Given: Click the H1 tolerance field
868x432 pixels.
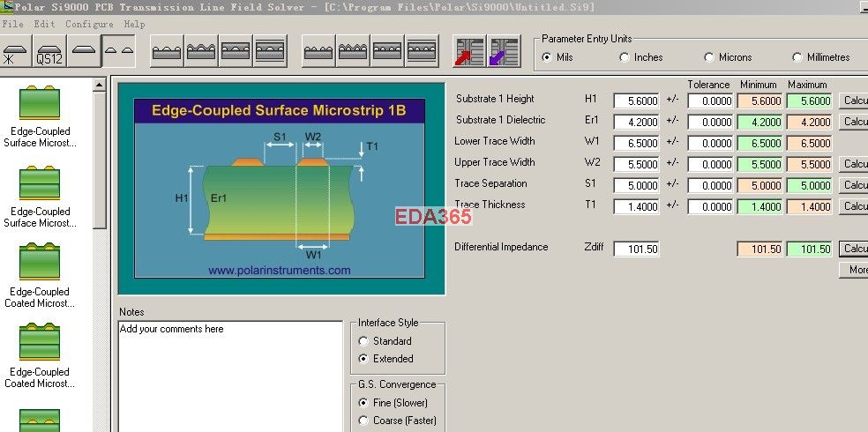Looking at the screenshot, I should pyautogui.click(x=710, y=101).
